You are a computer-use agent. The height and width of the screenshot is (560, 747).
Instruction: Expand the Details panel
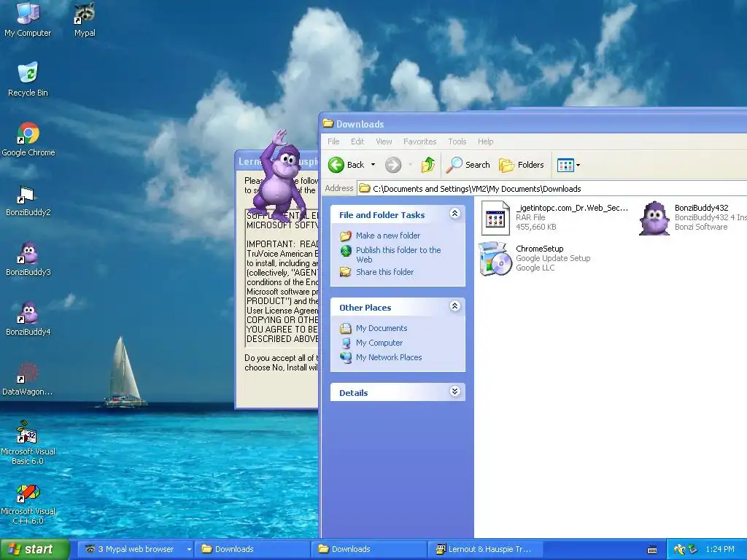pyautogui.click(x=455, y=392)
